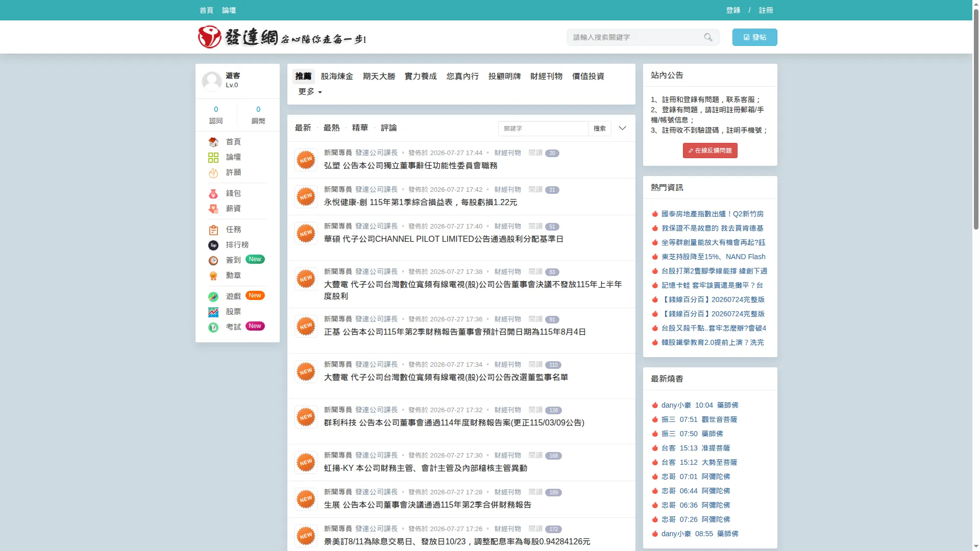Image resolution: width=980 pixels, height=551 pixels.
Task: Click fire icon beside 國泰房地產指數 news
Action: 655,214
